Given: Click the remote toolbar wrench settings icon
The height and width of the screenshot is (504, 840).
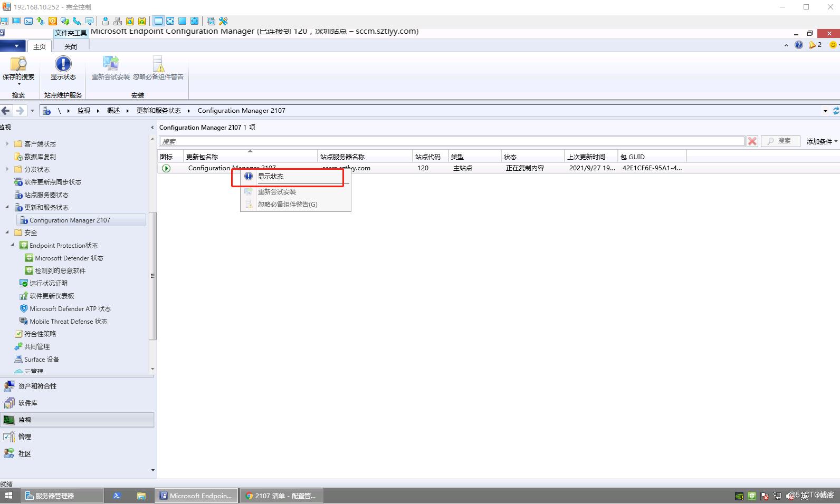Looking at the screenshot, I should coord(223,21).
